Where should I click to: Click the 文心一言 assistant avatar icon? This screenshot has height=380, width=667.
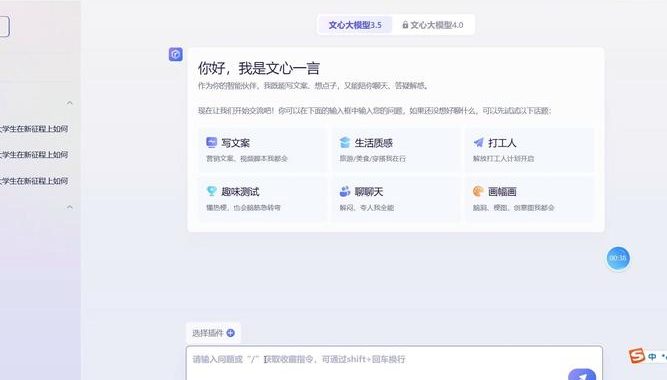coord(176,54)
